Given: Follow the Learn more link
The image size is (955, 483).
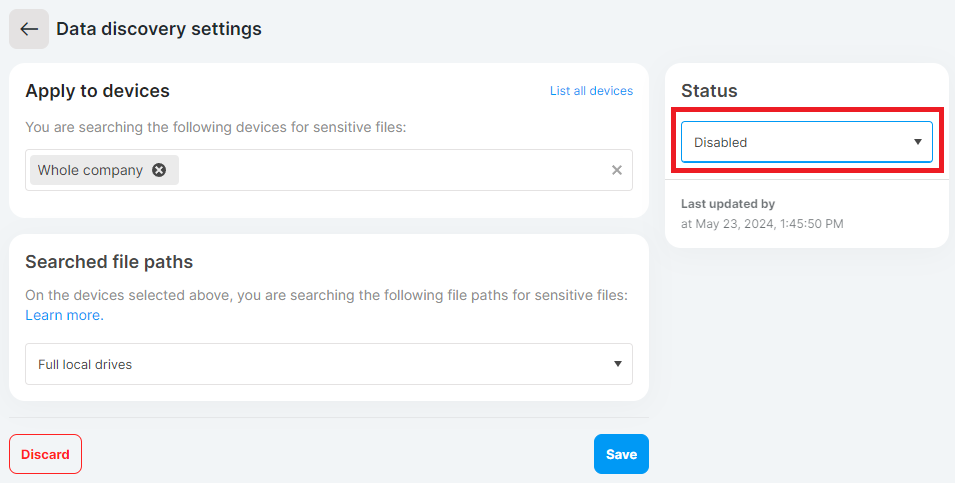Looking at the screenshot, I should 65,315.
